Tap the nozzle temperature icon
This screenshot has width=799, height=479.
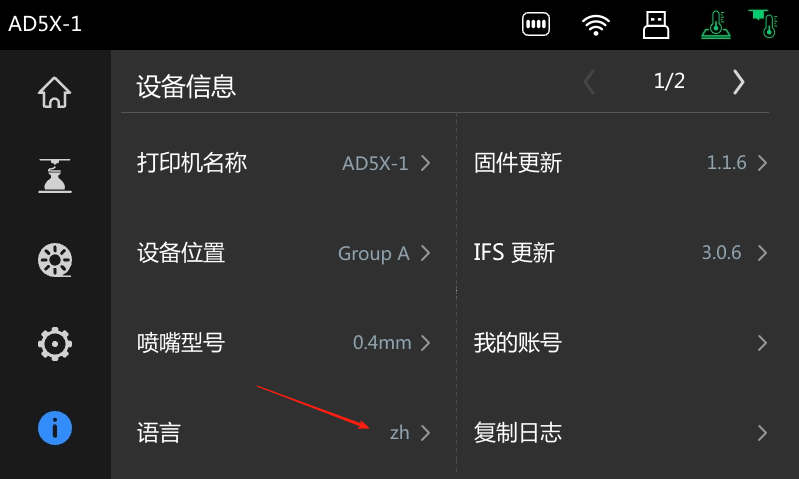[x=763, y=23]
